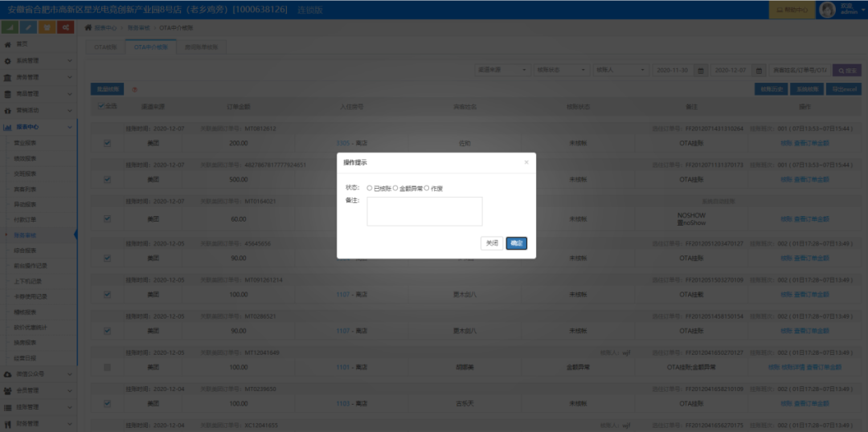Screen dimensions: 868x432
Task: Switch to the OTA核账 tab
Action: click(105, 47)
